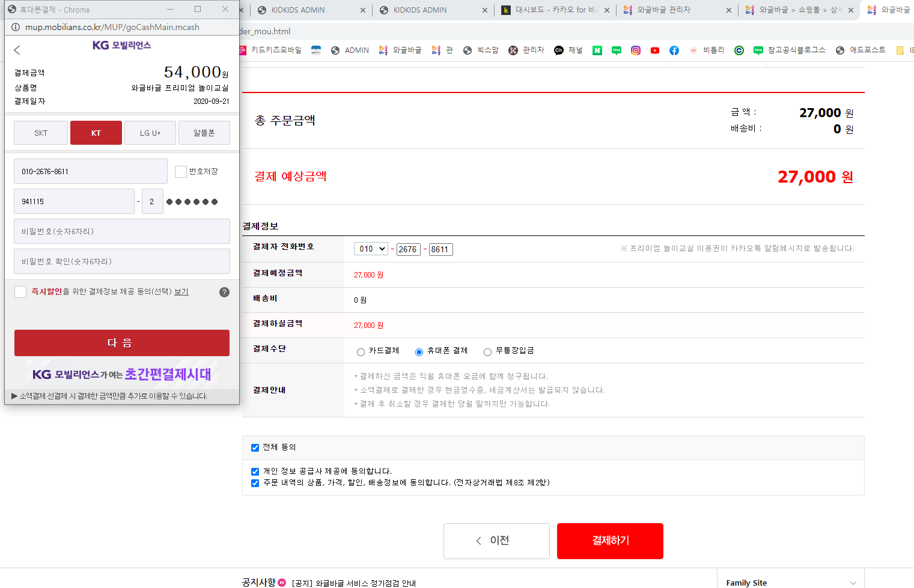The image size is (914, 588).
Task: Select the 알뜰폰 carrier tab
Action: 204,133
